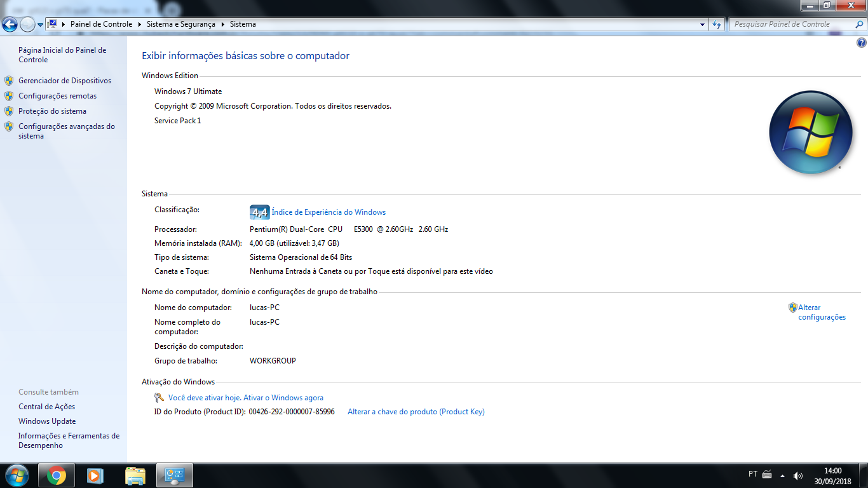Click shield icon beside Gerenciador de Dispositivos

click(x=9, y=81)
